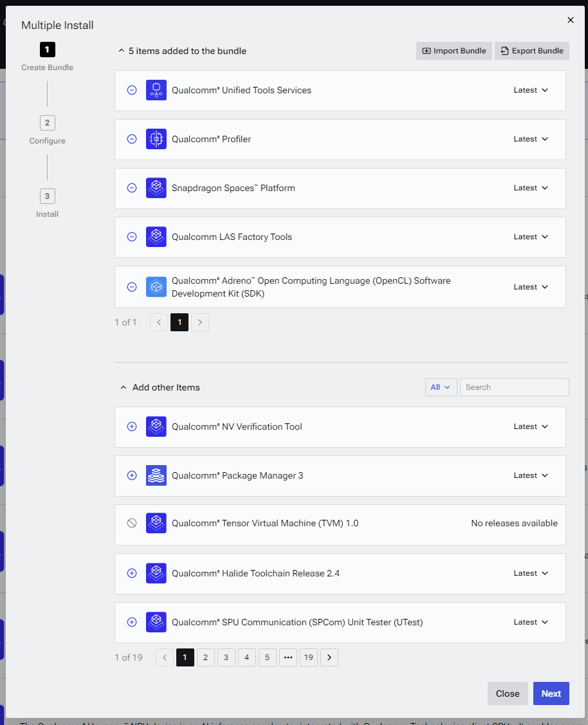The height and width of the screenshot is (725, 588).
Task: Click NV Verification Tool product icon
Action: click(x=156, y=427)
